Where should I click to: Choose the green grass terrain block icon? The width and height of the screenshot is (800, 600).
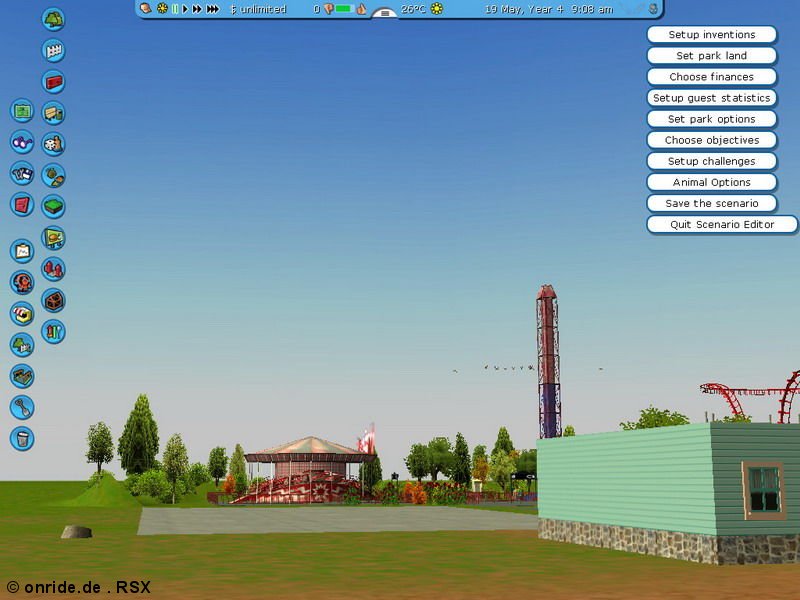(53, 206)
